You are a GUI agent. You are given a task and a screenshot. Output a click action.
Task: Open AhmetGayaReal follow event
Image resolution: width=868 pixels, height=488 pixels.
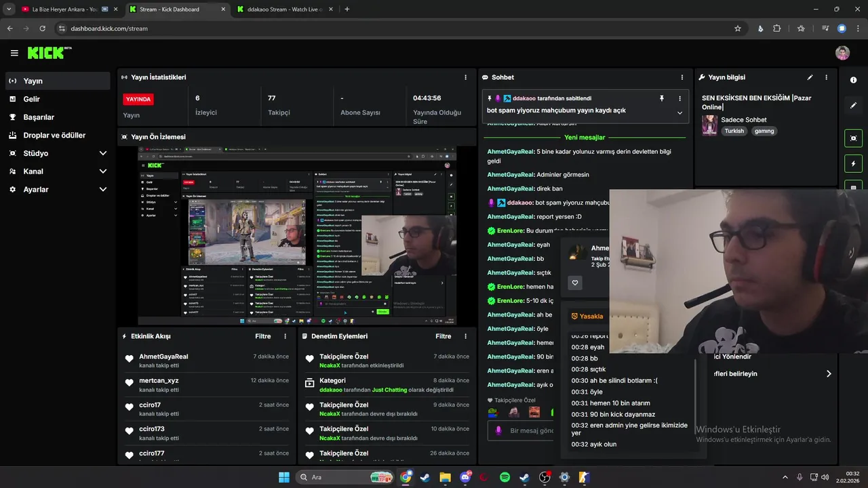207,361
